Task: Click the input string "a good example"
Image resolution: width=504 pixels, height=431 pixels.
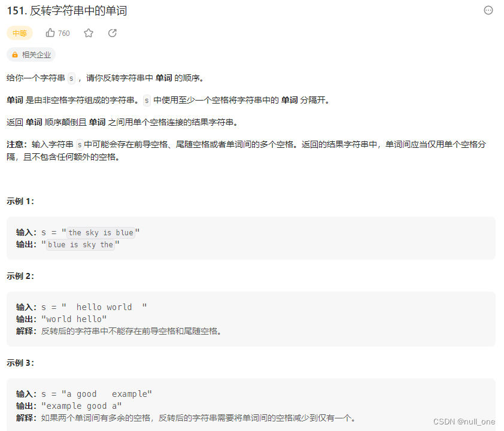Action: (x=107, y=394)
